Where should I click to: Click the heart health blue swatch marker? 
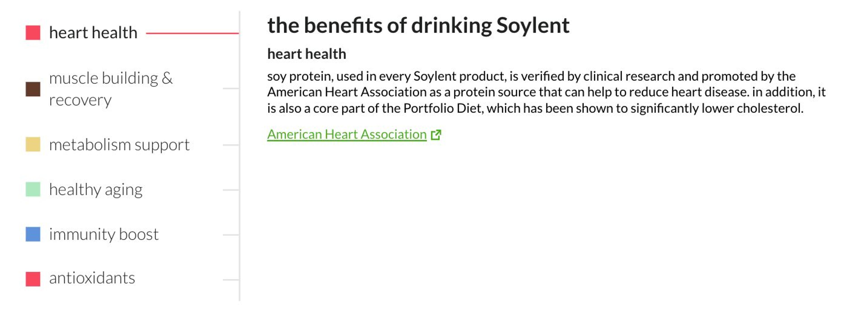pos(33,32)
